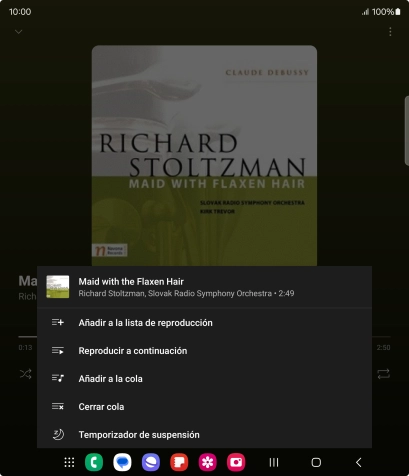Viewport: 409px width, 476px height.
Task: Open the three-dot overflow menu
Action: pos(390,32)
